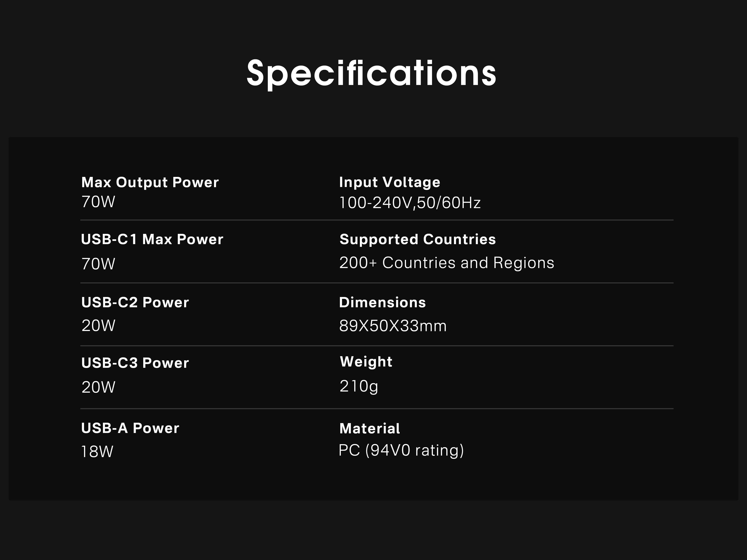Select the 210g weight value

tap(359, 386)
